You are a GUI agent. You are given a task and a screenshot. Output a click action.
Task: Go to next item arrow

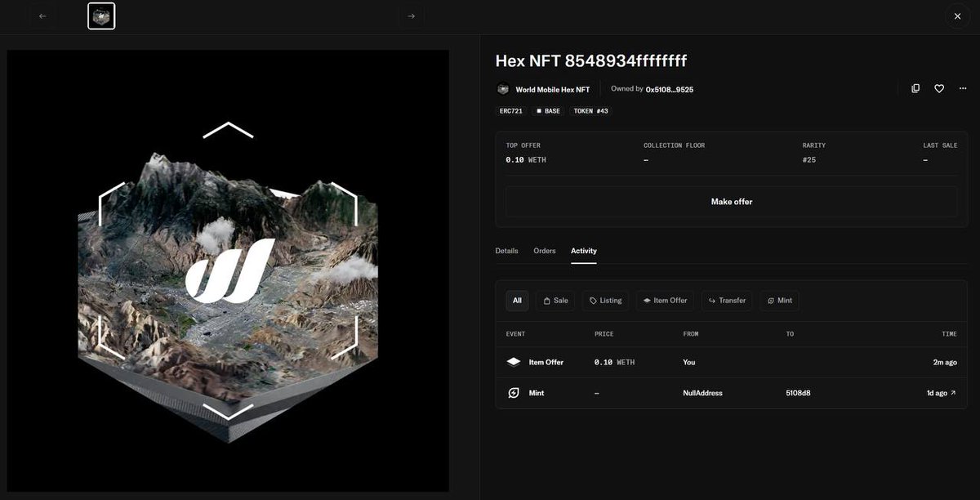coord(411,16)
